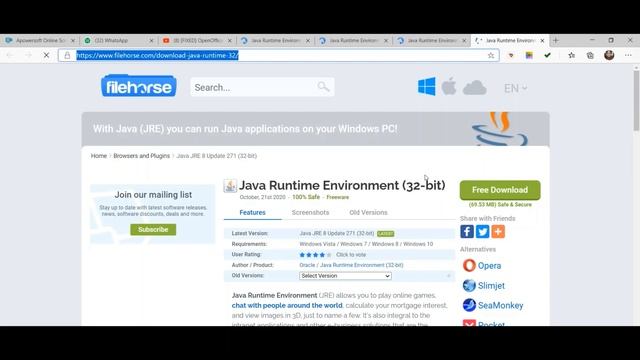The width and height of the screenshot is (640, 360).
Task: Open the EN language dropdown
Action: (x=515, y=88)
